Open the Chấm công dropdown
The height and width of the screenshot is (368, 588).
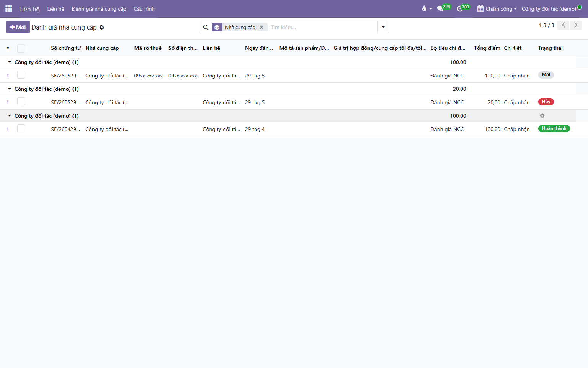[x=497, y=9]
